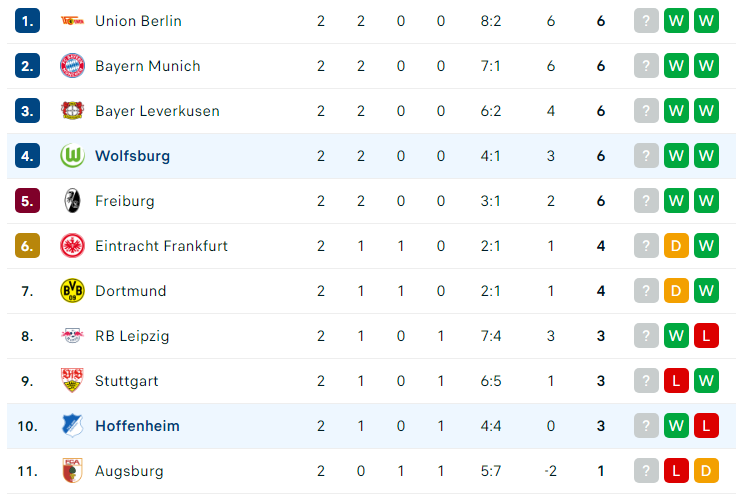Click Eintracht Frankfurt's orange D form badge
The width and height of the screenshot is (736, 497).
[676, 245]
